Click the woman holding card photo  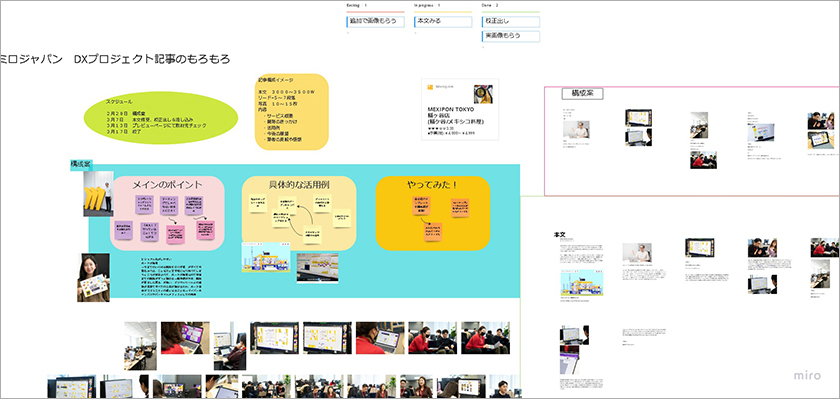point(93,277)
